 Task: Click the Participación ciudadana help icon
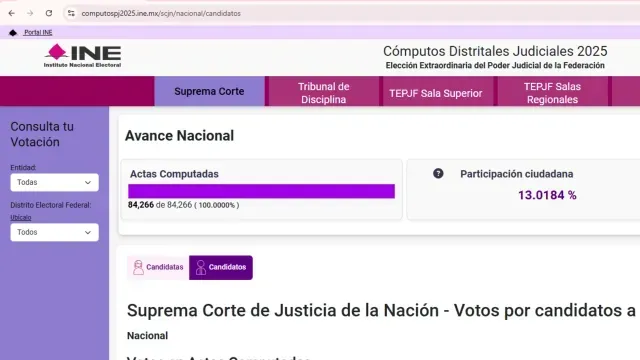coord(438,173)
